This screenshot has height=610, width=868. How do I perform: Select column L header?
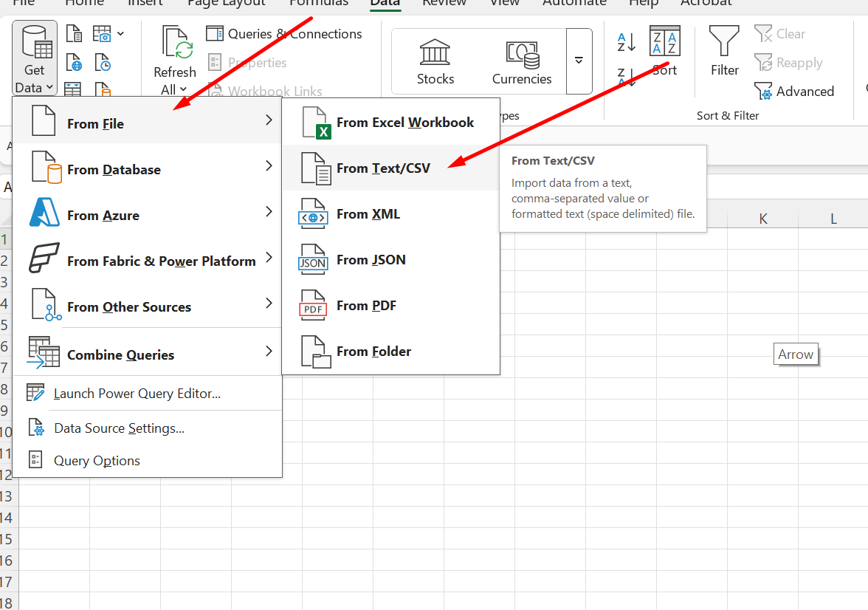point(833,219)
